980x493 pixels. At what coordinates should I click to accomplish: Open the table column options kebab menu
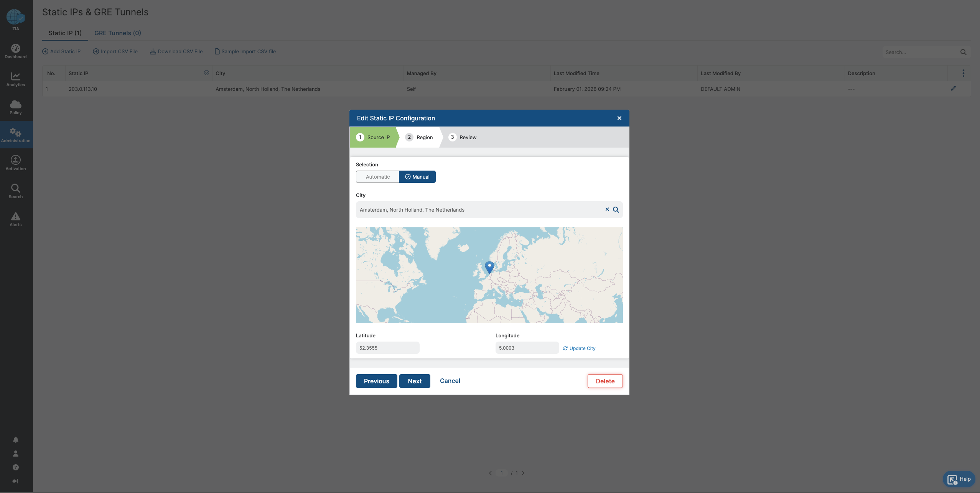click(963, 73)
